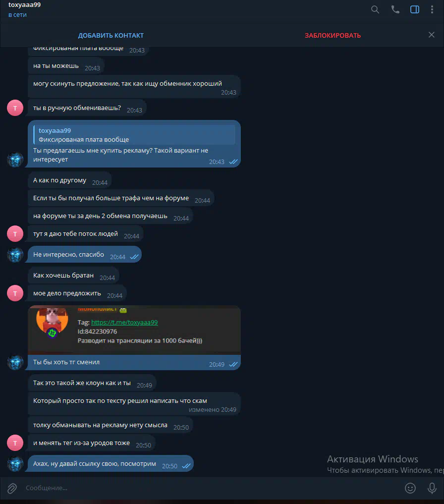Dismiss the add contact bar with X
Image resolution: width=444 pixels, height=504 pixels.
[x=432, y=35]
